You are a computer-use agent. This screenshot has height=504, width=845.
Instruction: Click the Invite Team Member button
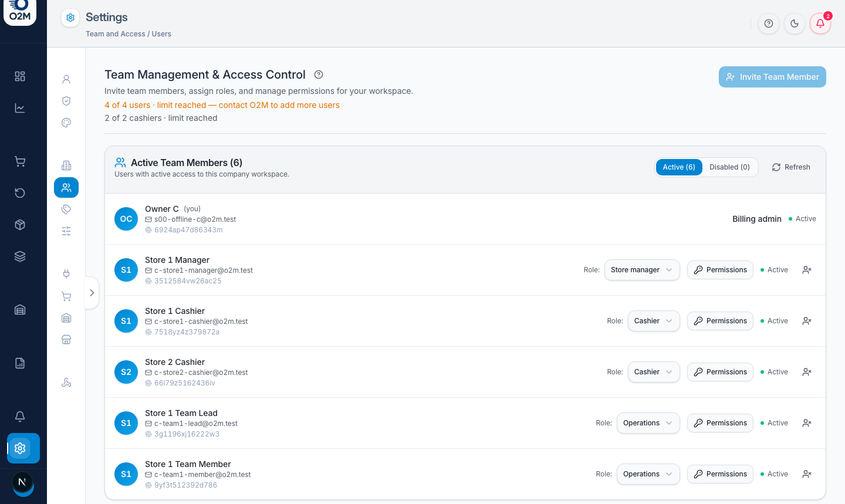coord(772,77)
